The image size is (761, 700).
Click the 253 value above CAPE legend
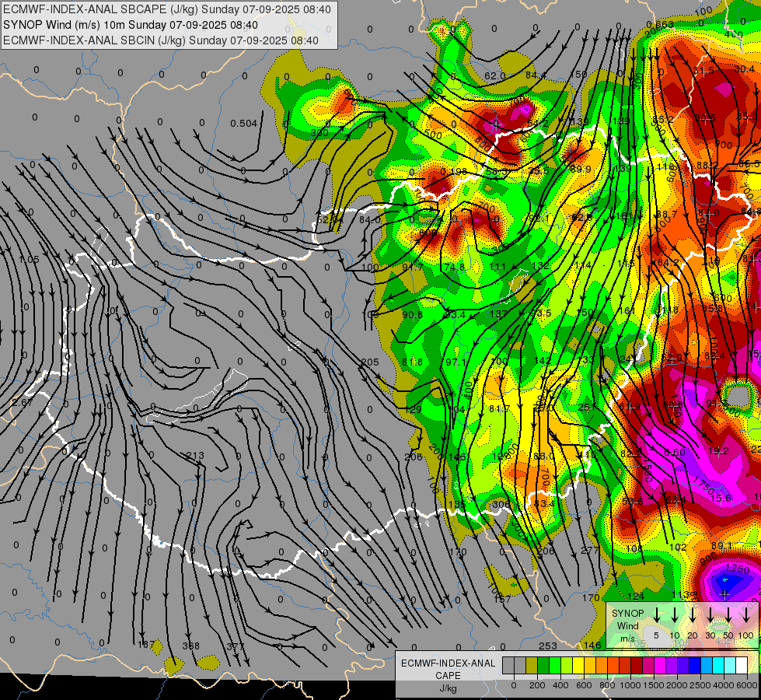tap(547, 646)
